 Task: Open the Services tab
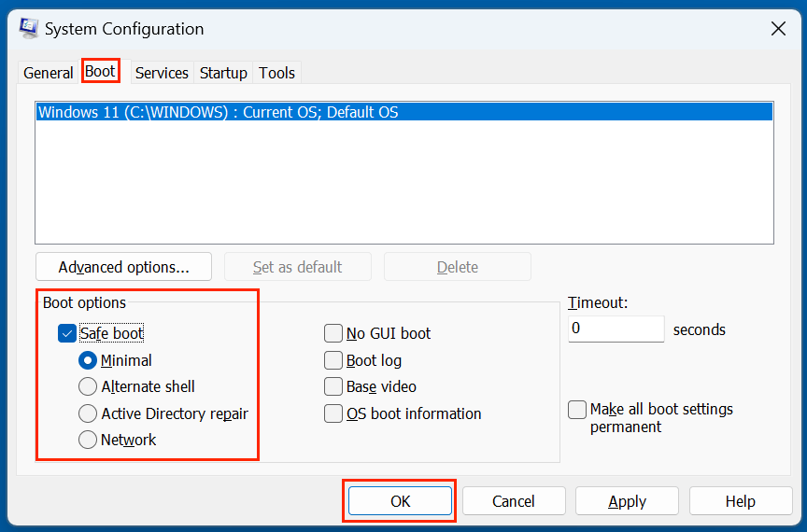(162, 73)
